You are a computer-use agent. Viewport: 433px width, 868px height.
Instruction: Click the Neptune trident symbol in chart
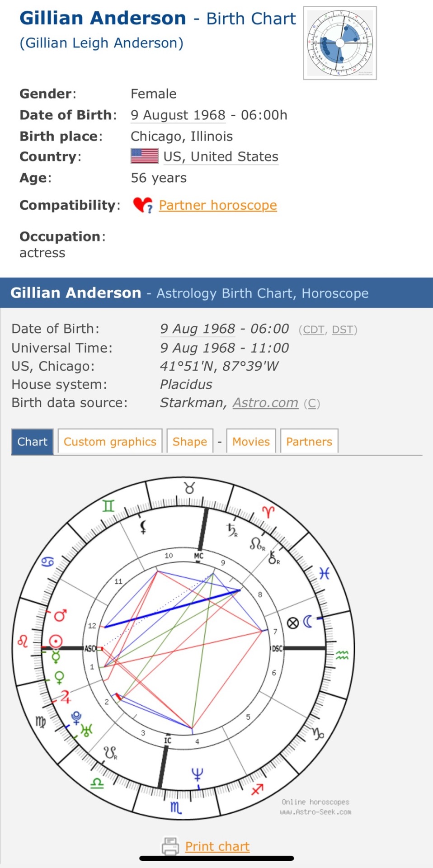tap(197, 774)
